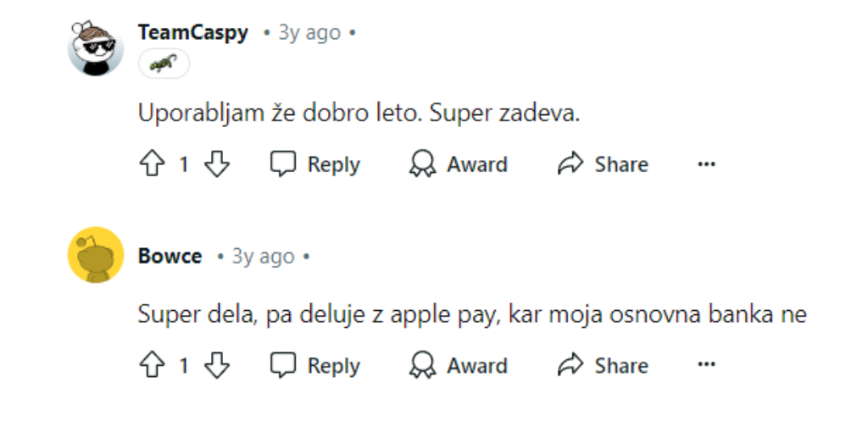Click the 3y ago timestamp on TeamCaspy's comment
The height and width of the screenshot is (421, 868).
(x=309, y=33)
